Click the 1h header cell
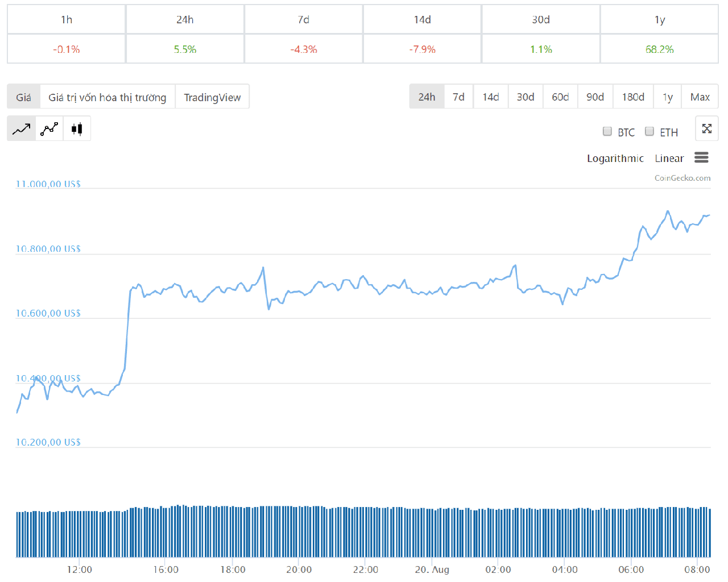The width and height of the screenshot is (728, 582). pyautogui.click(x=67, y=19)
